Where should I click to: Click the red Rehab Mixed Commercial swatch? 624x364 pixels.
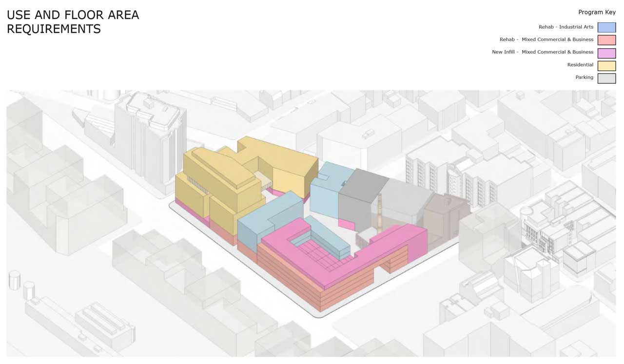[x=606, y=40]
